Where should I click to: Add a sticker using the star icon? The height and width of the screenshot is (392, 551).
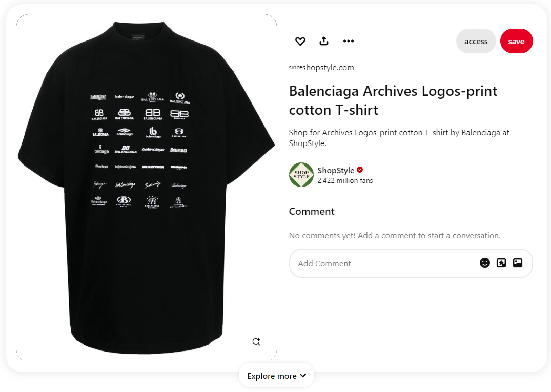click(501, 262)
